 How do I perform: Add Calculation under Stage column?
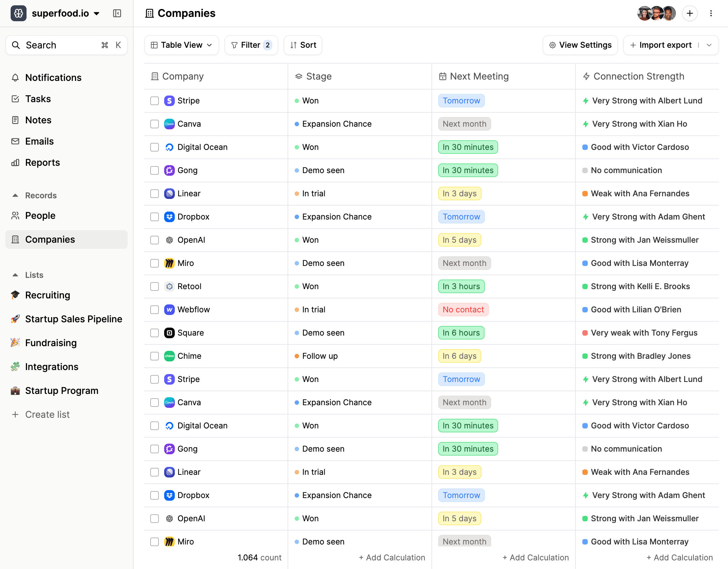point(392,557)
